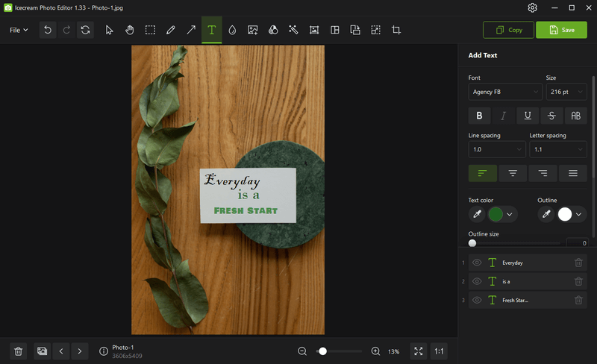Open the resize image tool
597x364 pixels.
coord(376,30)
